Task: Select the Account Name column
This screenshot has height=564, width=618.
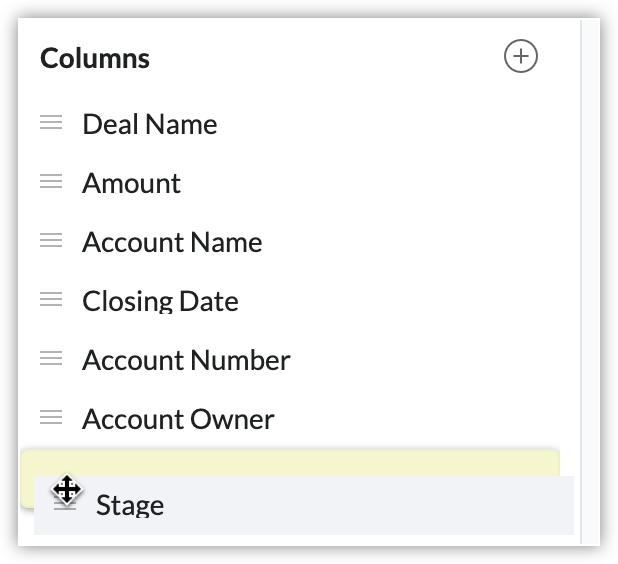Action: click(x=172, y=242)
